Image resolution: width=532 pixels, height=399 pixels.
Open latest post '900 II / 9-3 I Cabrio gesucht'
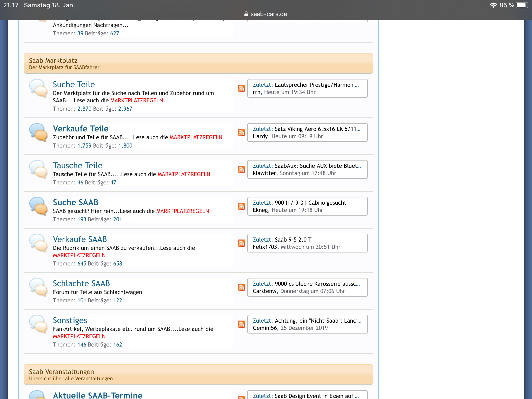[310, 203]
